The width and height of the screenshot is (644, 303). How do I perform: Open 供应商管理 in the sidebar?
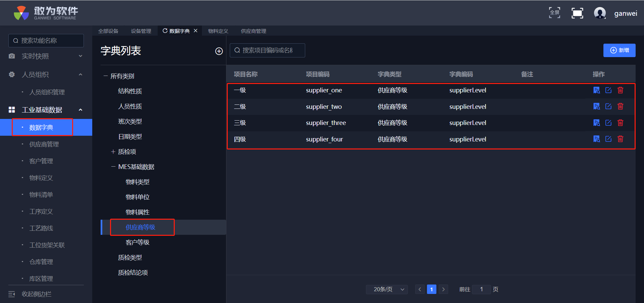pyautogui.click(x=44, y=144)
